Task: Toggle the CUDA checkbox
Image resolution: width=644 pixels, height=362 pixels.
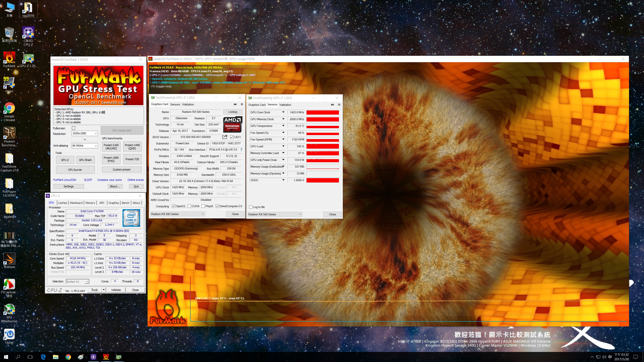Action: coord(189,206)
